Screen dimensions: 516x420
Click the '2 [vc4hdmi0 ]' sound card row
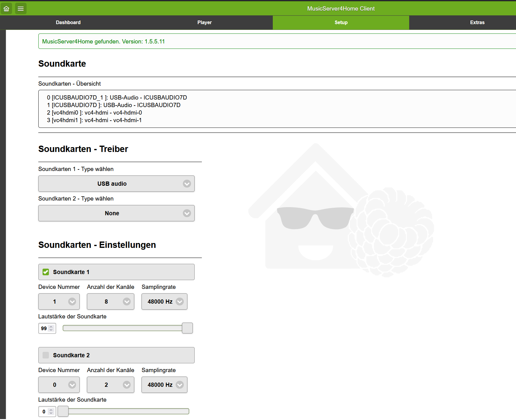(94, 112)
